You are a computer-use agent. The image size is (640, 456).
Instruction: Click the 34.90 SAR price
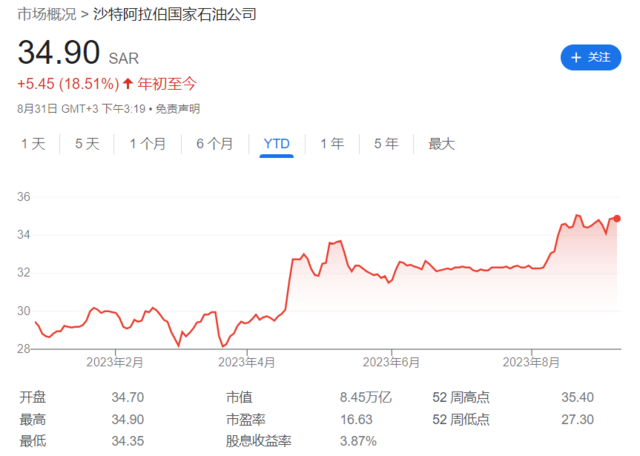click(78, 53)
